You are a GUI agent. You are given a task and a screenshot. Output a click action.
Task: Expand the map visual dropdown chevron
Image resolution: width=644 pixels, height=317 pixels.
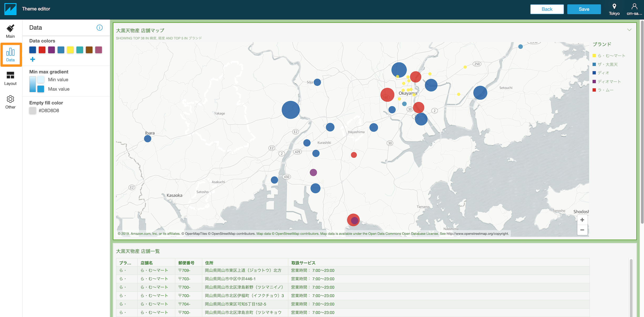[629, 30]
